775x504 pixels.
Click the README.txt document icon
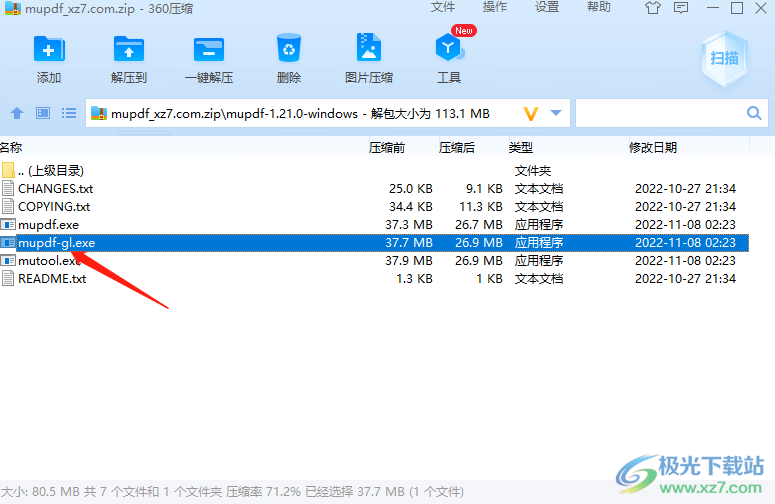pyautogui.click(x=8, y=278)
